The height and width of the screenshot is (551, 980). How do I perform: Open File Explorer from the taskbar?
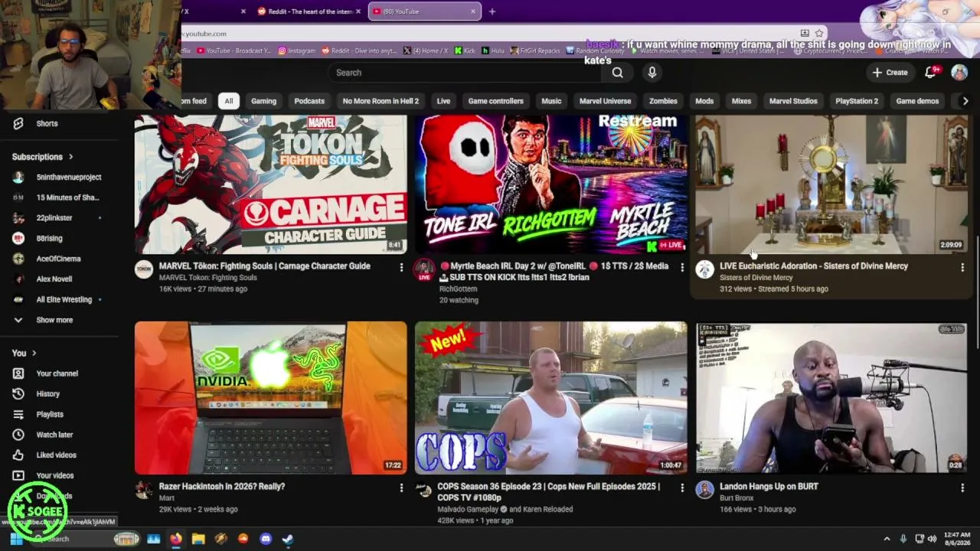198,539
